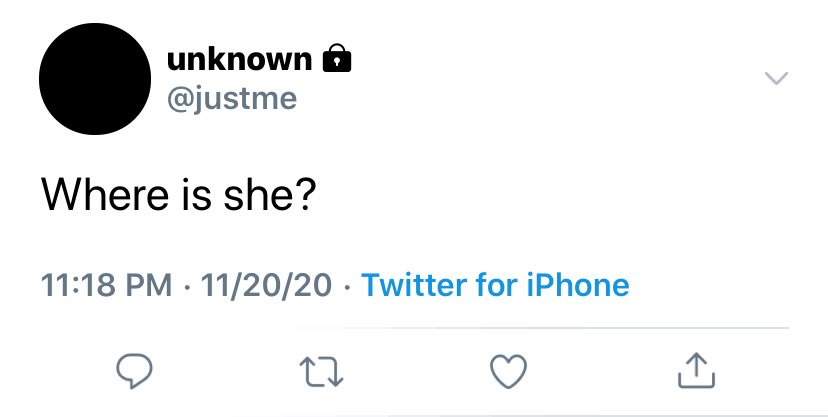Select the @justme handle
828x417 pixels.
[x=232, y=99]
